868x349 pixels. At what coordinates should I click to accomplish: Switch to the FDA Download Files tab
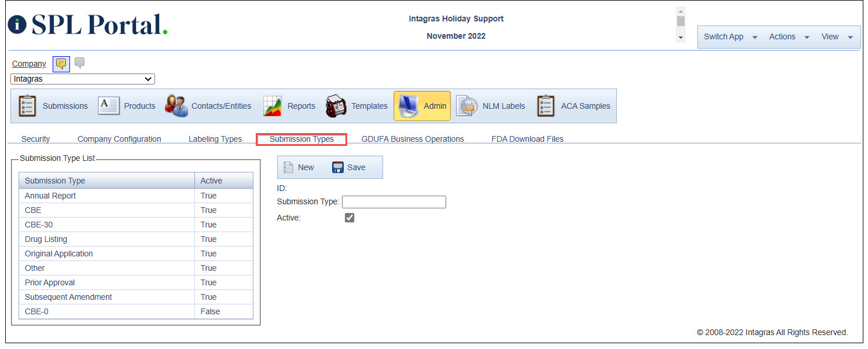(x=527, y=139)
